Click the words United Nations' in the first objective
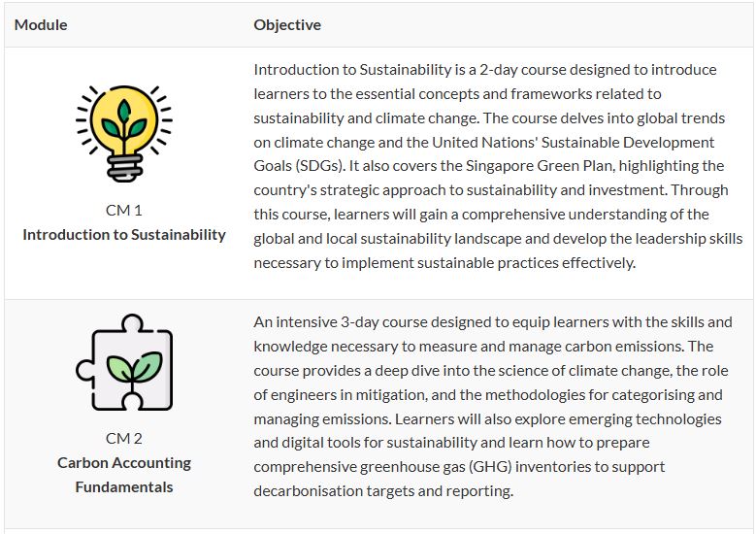The height and width of the screenshot is (534, 756). point(484,143)
